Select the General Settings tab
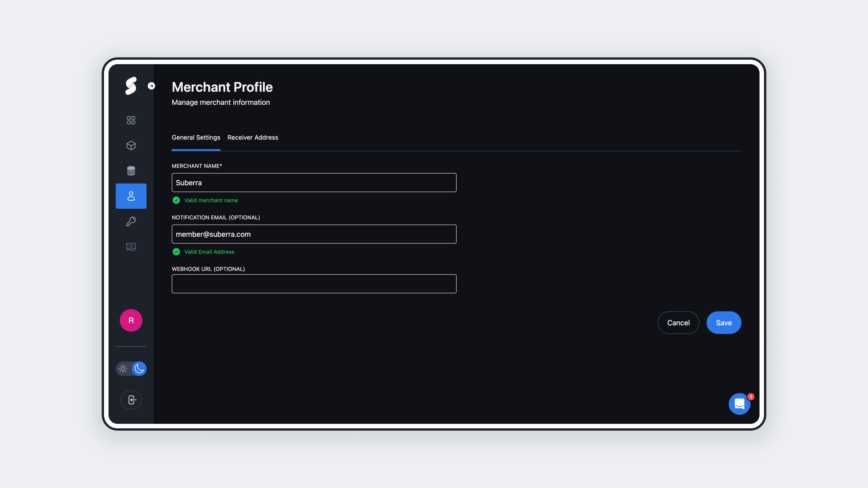Screen dimensions: 868x488 [196, 137]
